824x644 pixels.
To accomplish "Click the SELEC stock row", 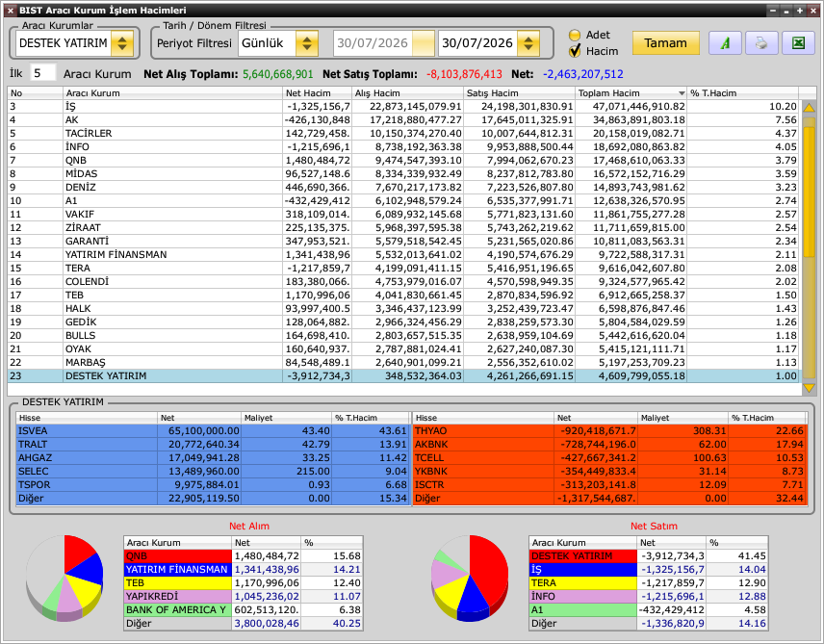I will [x=213, y=471].
